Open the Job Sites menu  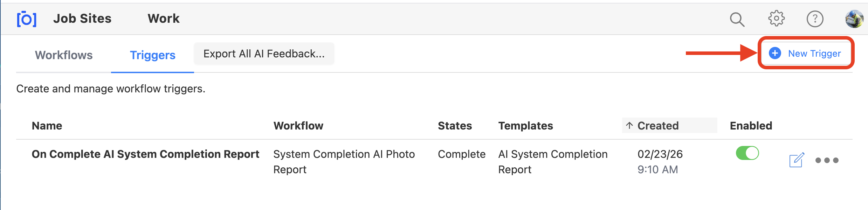point(82,19)
